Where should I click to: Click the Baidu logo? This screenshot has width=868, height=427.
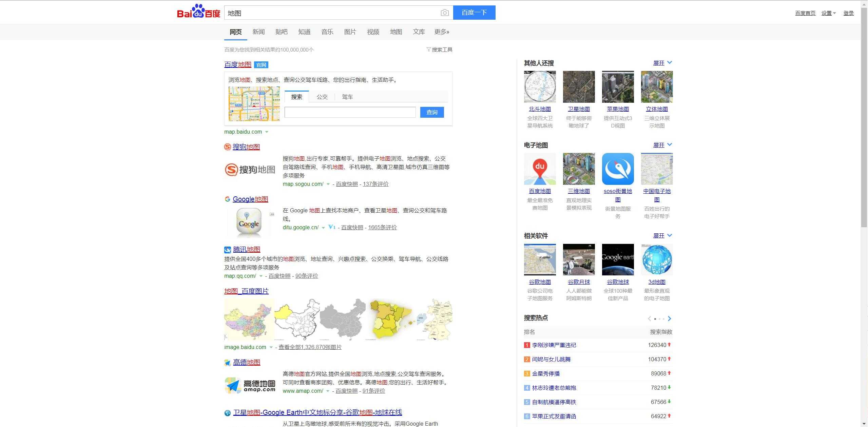point(198,12)
